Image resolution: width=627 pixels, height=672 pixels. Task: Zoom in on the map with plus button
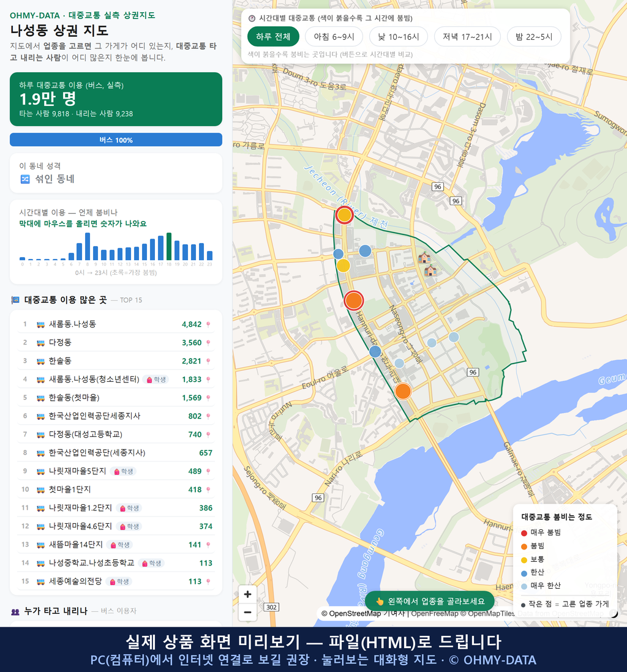click(x=247, y=594)
